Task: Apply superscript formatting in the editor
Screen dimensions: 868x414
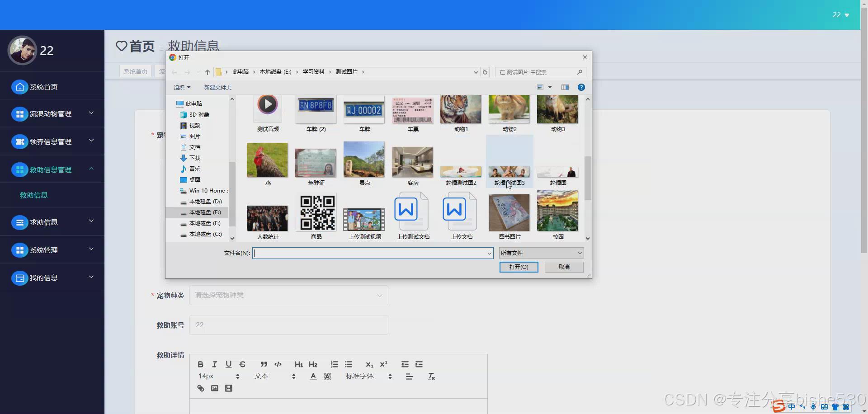Action: 383,364
